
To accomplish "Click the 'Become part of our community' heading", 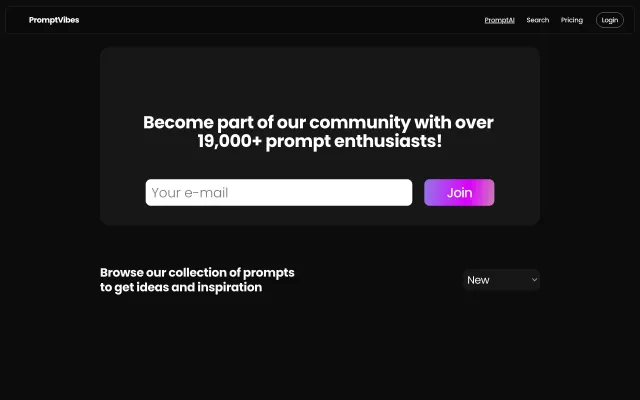I will pyautogui.click(x=318, y=123).
